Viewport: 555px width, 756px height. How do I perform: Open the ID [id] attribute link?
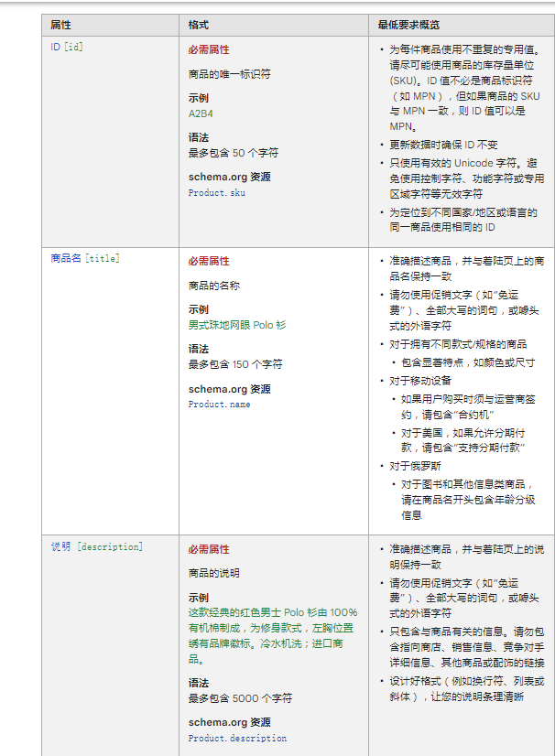coord(67,47)
